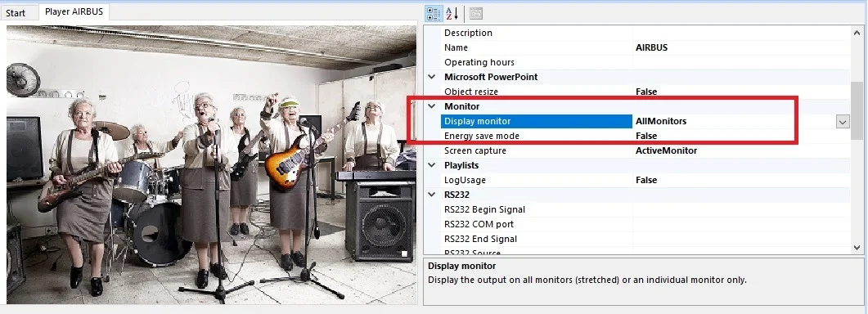Viewport: 868px width, 314px height.
Task: Click the empty Description value field
Action: point(742,33)
